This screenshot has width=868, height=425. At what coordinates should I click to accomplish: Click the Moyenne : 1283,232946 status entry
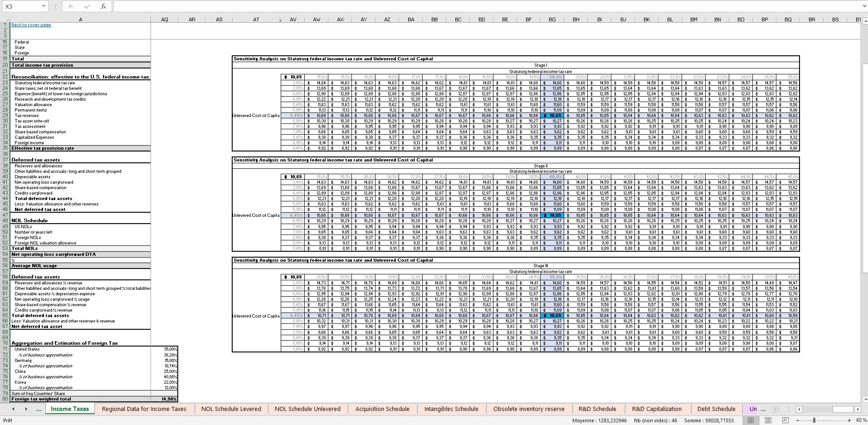click(600, 420)
